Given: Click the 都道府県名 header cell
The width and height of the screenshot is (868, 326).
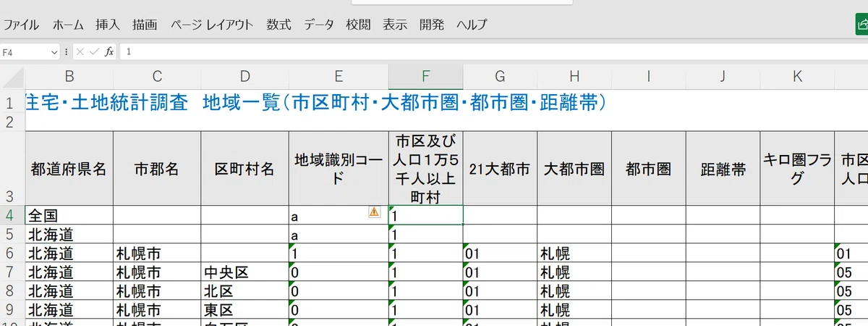Looking at the screenshot, I should [69, 169].
